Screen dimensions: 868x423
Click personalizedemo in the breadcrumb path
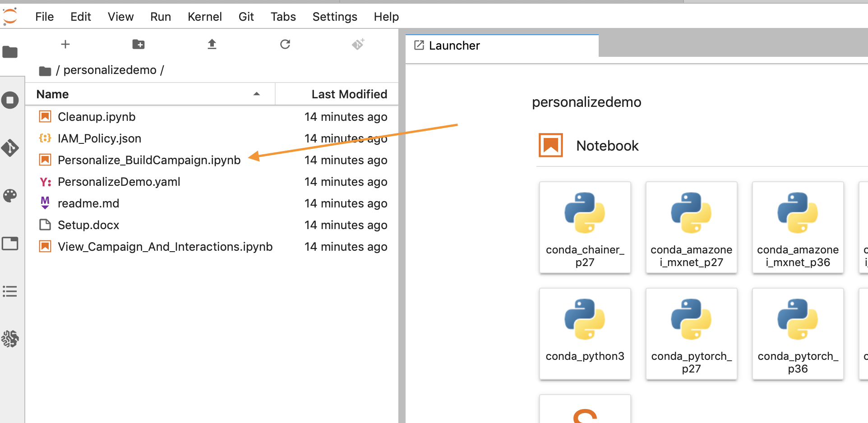coord(110,70)
